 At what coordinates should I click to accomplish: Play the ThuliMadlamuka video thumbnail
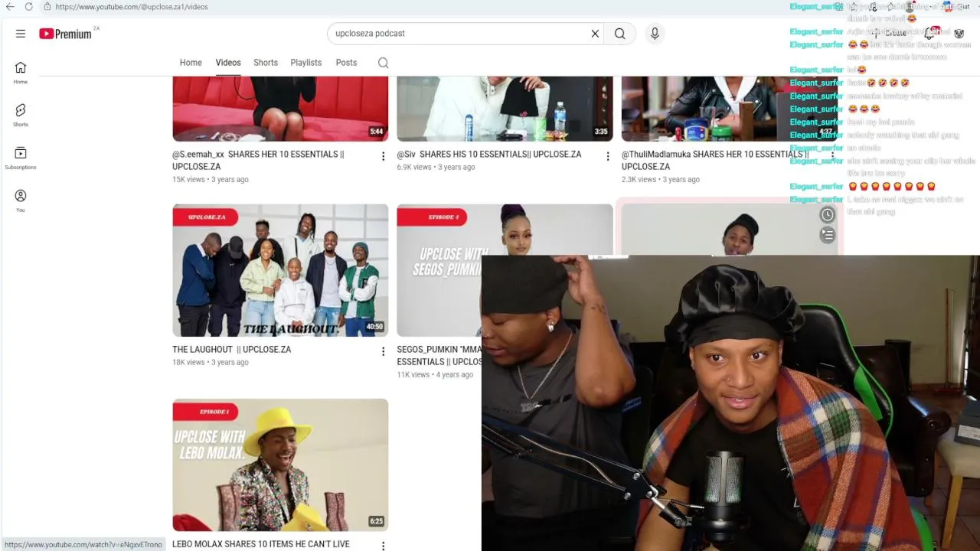click(729, 109)
